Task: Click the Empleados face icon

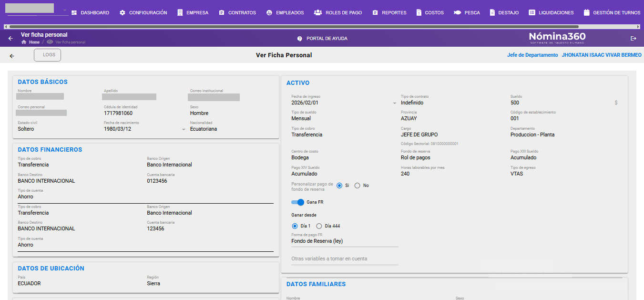Action: pos(269,13)
